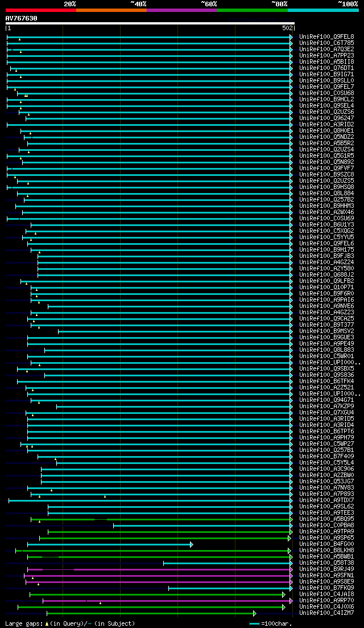Image resolution: width=364 pixels, height=628 pixels.
Task: Click the short cyan bar for UniRef100_B4FG00
Action: pyautogui.click(x=110, y=544)
